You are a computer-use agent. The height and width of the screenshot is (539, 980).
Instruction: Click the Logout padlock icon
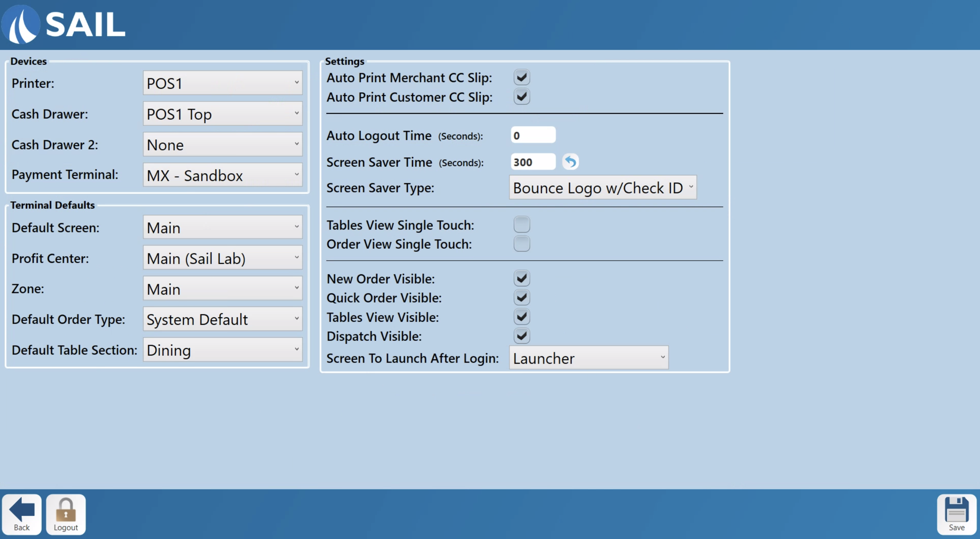65,510
